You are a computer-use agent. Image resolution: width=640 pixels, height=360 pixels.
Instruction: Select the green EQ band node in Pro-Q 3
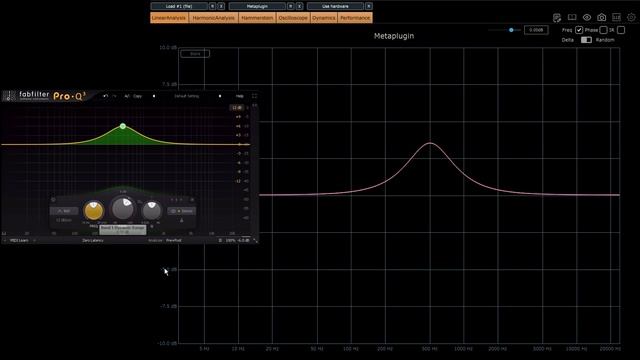point(123,126)
